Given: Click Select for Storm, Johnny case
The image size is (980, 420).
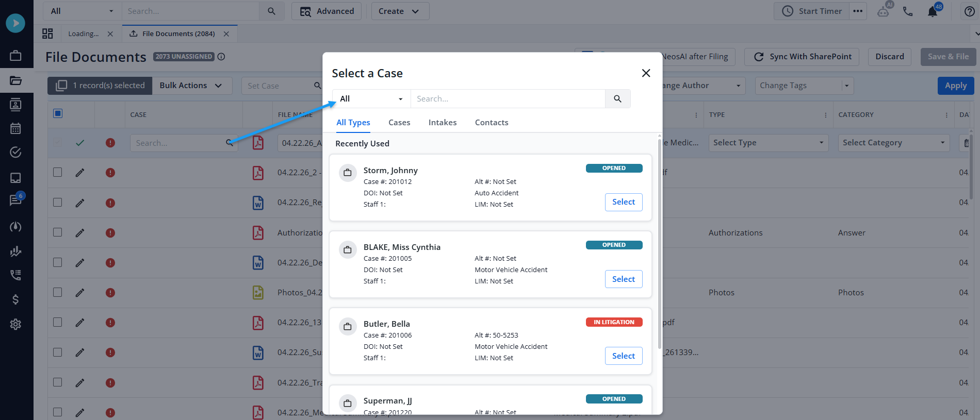Looking at the screenshot, I should pos(624,202).
